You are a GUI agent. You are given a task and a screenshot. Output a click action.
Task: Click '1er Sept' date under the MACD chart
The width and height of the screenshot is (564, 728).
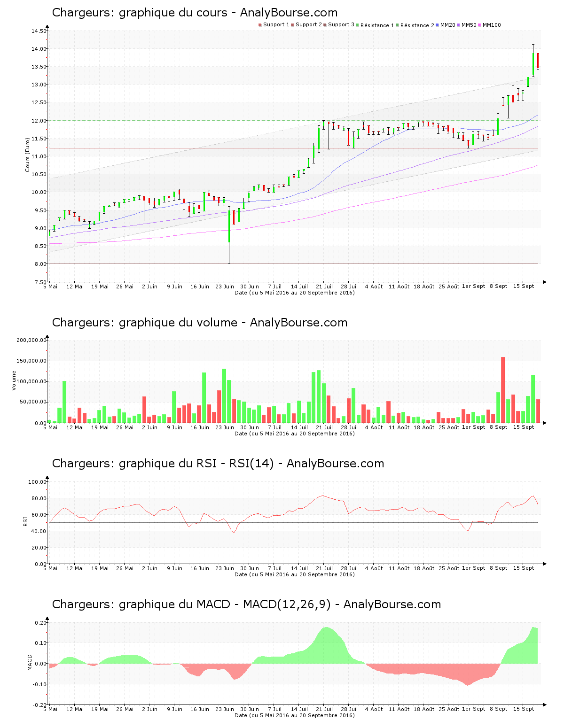474,709
